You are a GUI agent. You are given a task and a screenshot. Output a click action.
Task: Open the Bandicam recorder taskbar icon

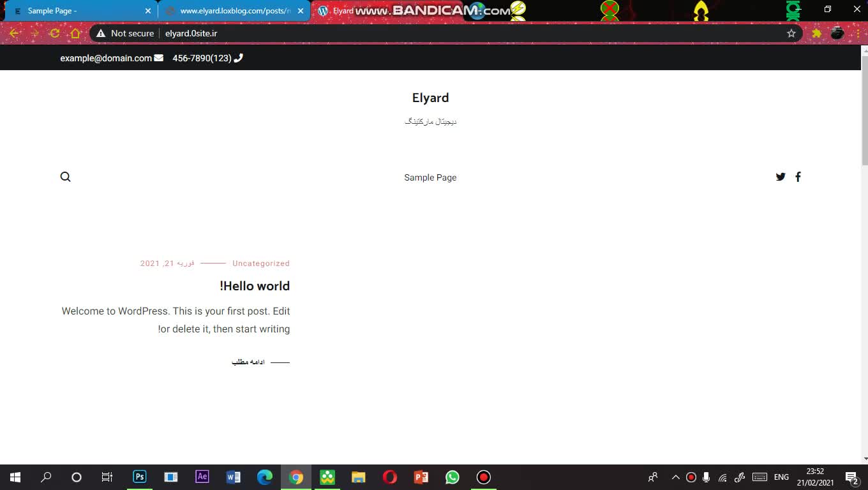click(483, 477)
